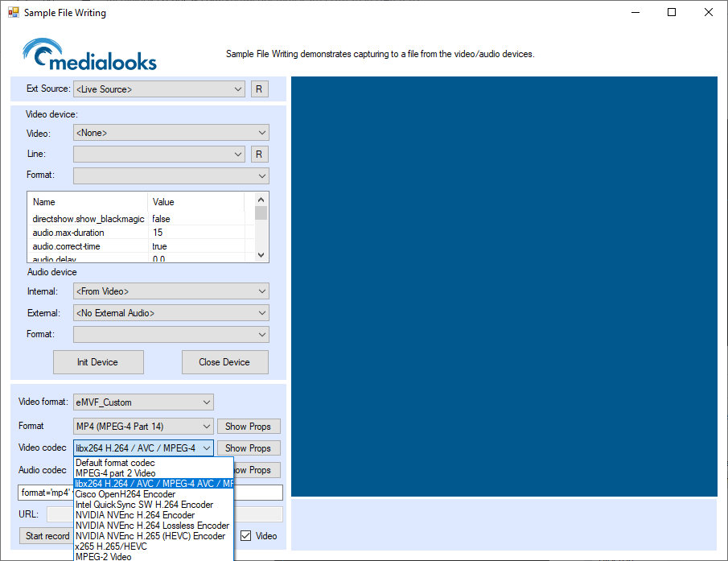
Task: Click the R button next to Ext Source
Action: click(260, 89)
